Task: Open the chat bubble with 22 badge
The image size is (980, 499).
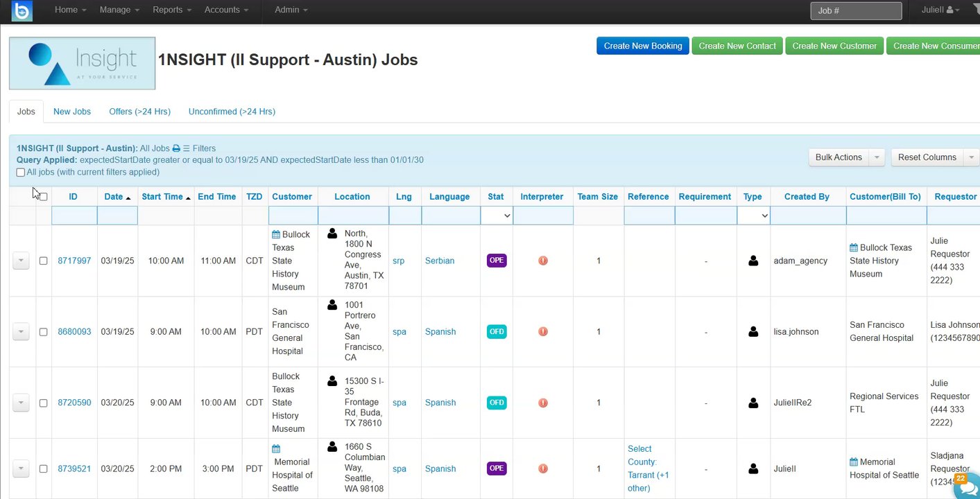Action: click(x=966, y=487)
